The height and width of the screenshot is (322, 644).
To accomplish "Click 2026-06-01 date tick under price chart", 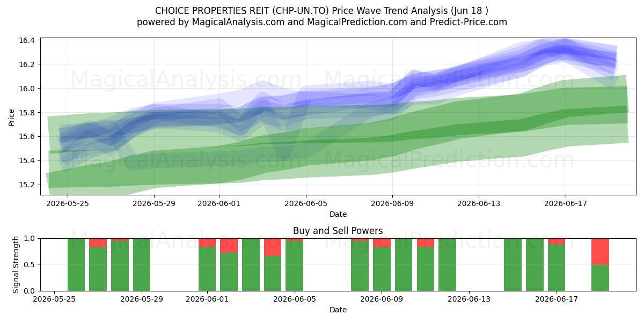I will click(x=219, y=203).
